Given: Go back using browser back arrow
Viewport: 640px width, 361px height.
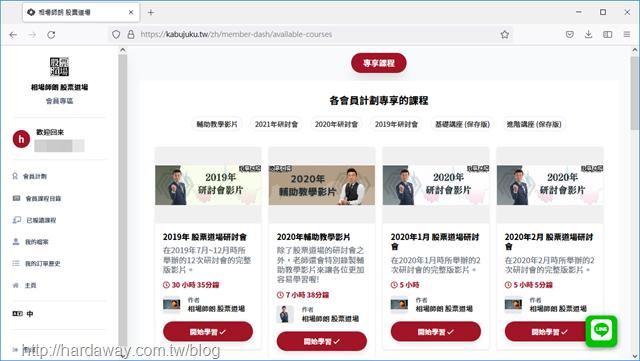Looking at the screenshot, I should [13, 35].
